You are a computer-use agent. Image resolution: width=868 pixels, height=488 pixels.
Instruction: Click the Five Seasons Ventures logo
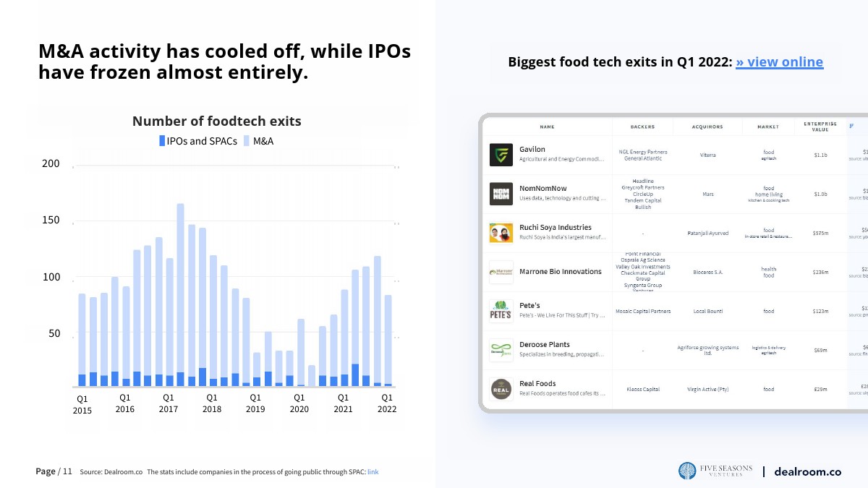[716, 471]
